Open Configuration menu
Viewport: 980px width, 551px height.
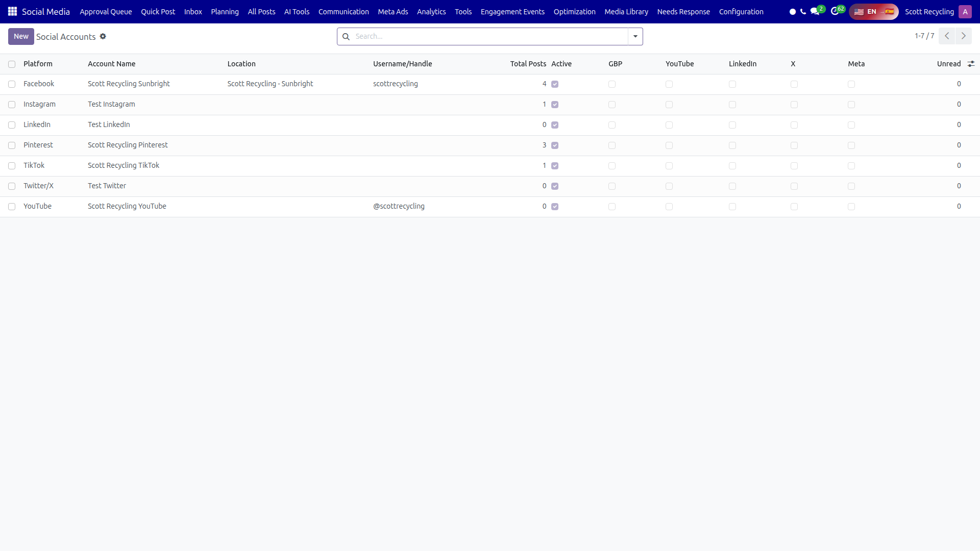tap(741, 12)
